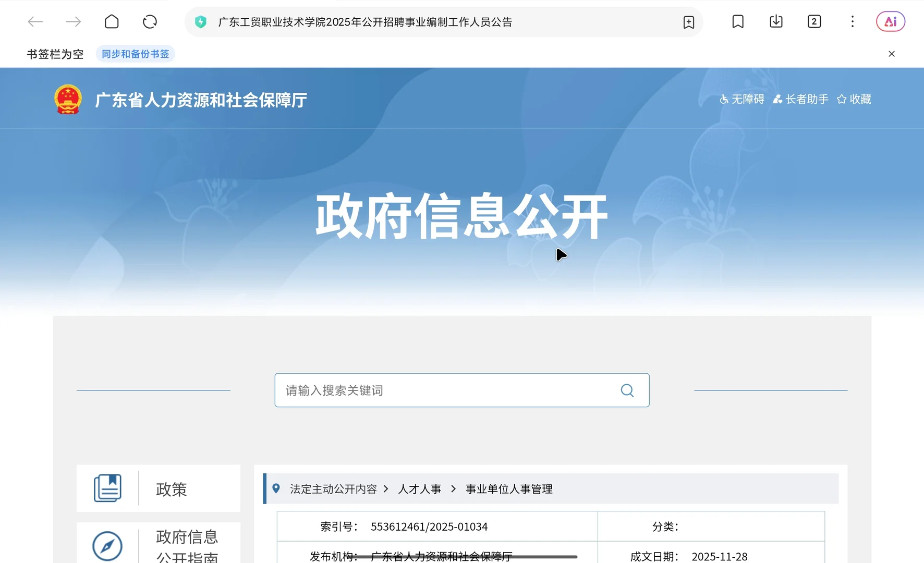Reload the current page
Viewport: 924px width, 563px height.
point(150,21)
